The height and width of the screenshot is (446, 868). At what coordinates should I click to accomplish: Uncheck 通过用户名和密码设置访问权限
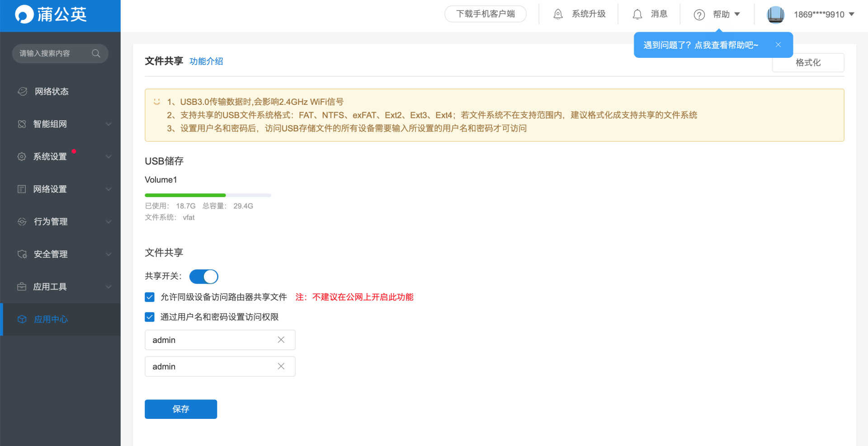[x=150, y=317]
